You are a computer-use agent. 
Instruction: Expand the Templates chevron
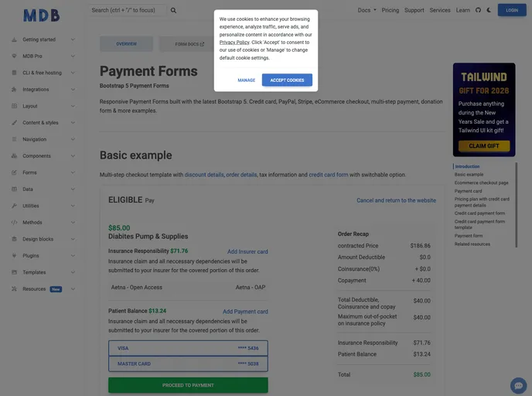pyautogui.click(x=73, y=272)
